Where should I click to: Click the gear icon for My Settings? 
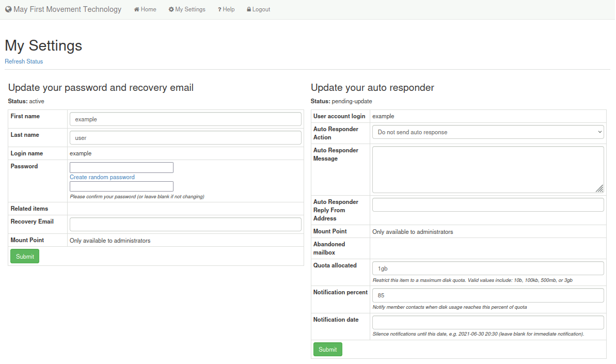171,9
